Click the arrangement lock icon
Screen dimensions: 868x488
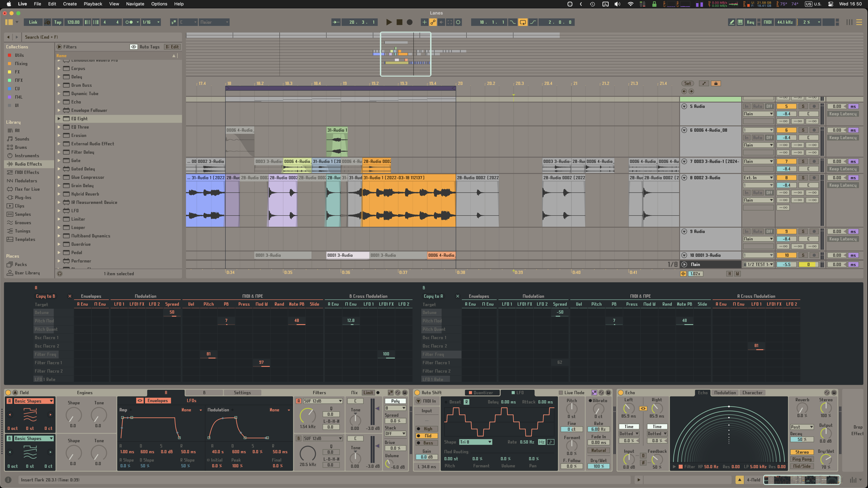click(x=716, y=83)
